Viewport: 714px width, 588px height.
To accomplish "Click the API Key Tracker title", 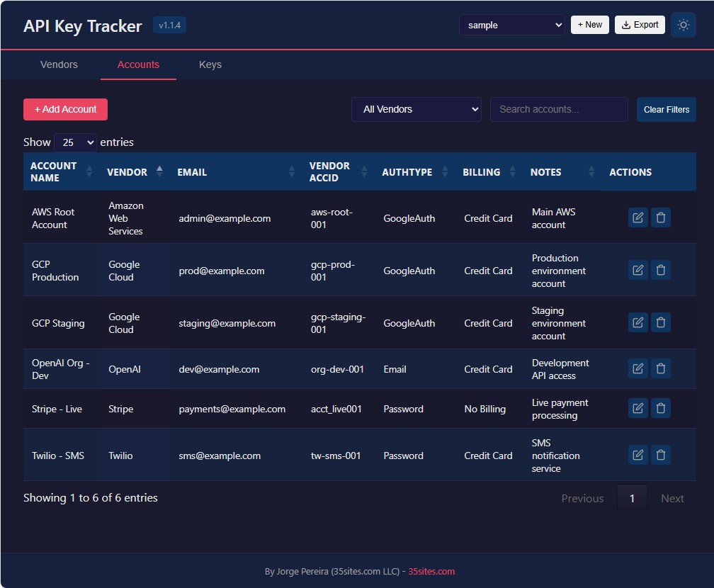I will tap(83, 26).
